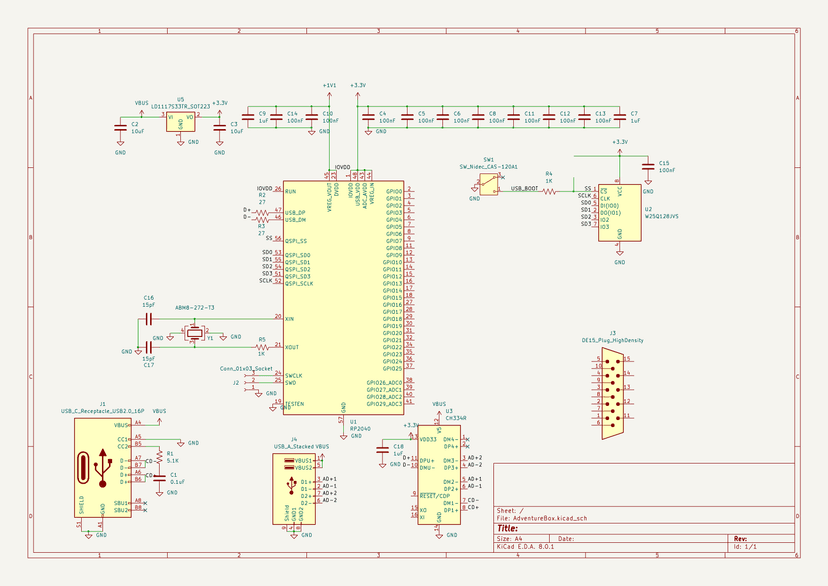Select the C13 100nF capacitor

(x=584, y=117)
